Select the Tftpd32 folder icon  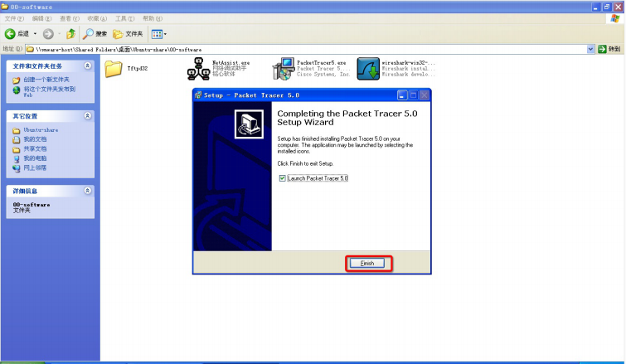pyautogui.click(x=114, y=69)
